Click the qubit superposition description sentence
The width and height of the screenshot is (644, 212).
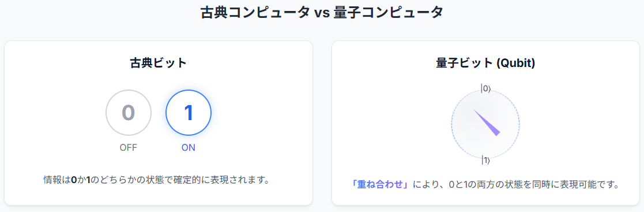[485, 184]
